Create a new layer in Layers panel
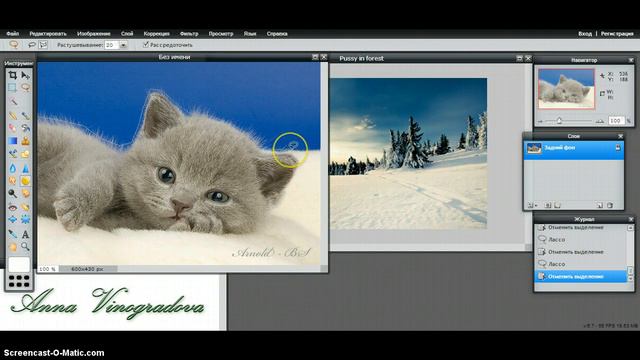The width and height of the screenshot is (640, 360). (600, 205)
